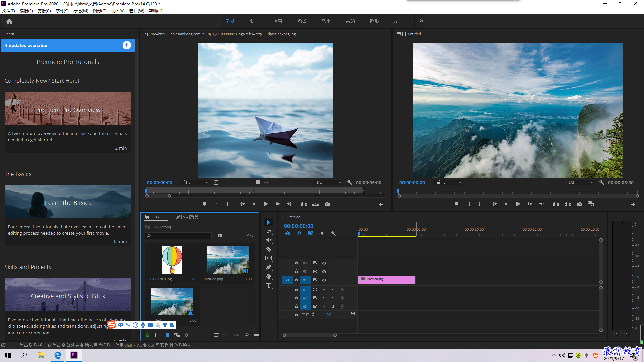Viewport: 644px width, 362px height.
Task: Play in Source monitor
Action: [x=266, y=204]
